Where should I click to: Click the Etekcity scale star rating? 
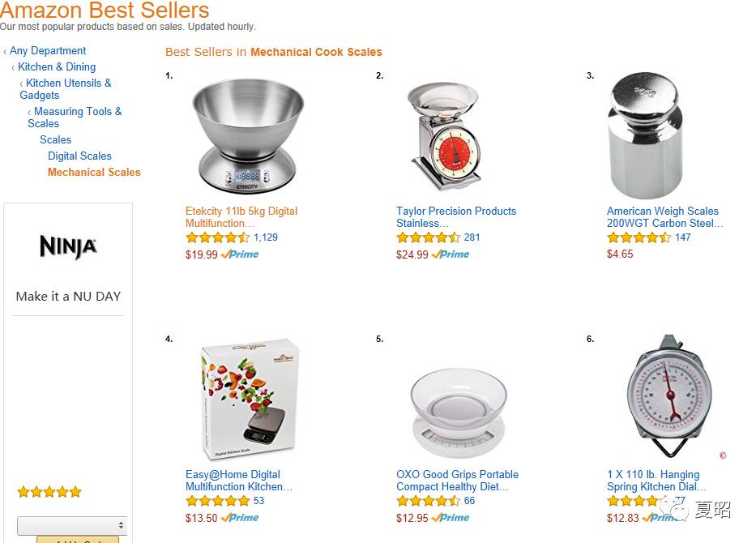click(217, 237)
